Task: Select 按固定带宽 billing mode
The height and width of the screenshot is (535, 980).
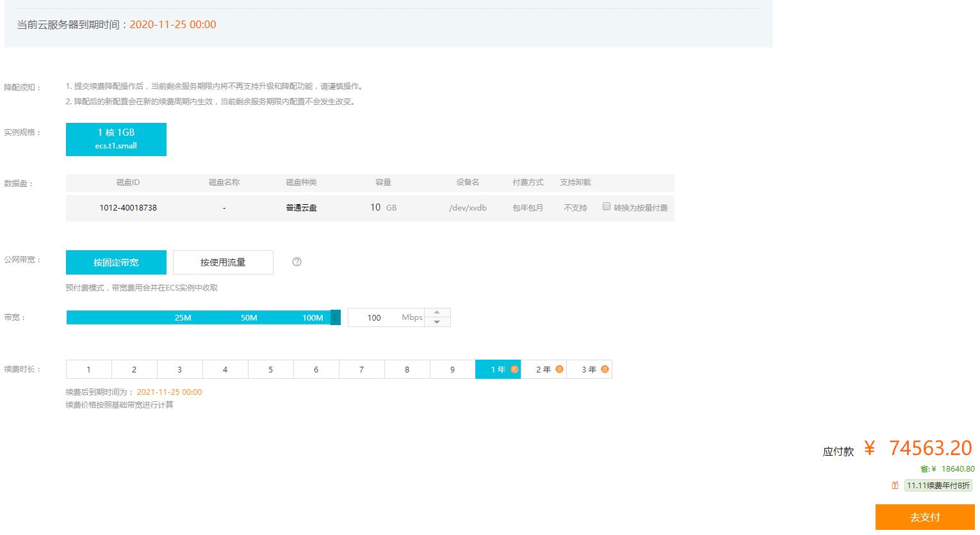Action: (x=116, y=262)
